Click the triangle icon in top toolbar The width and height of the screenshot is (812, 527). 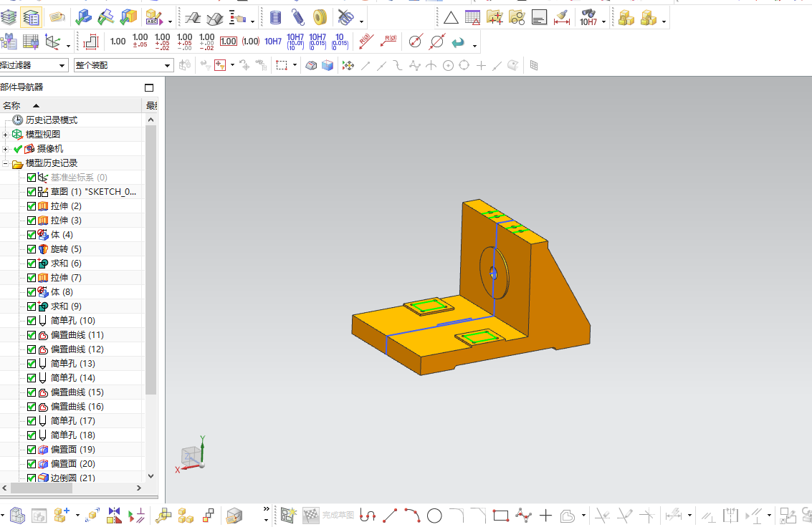[x=451, y=19]
